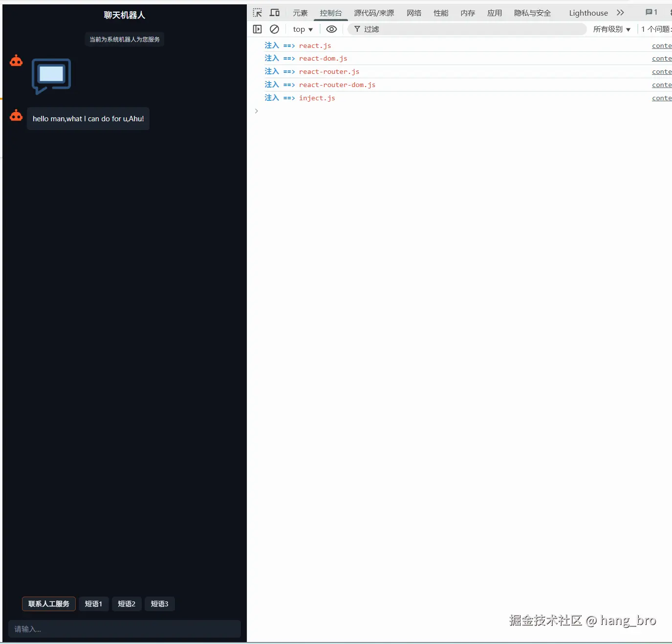
Task: Switch to the 隐私与安全 tab
Action: (x=532, y=13)
